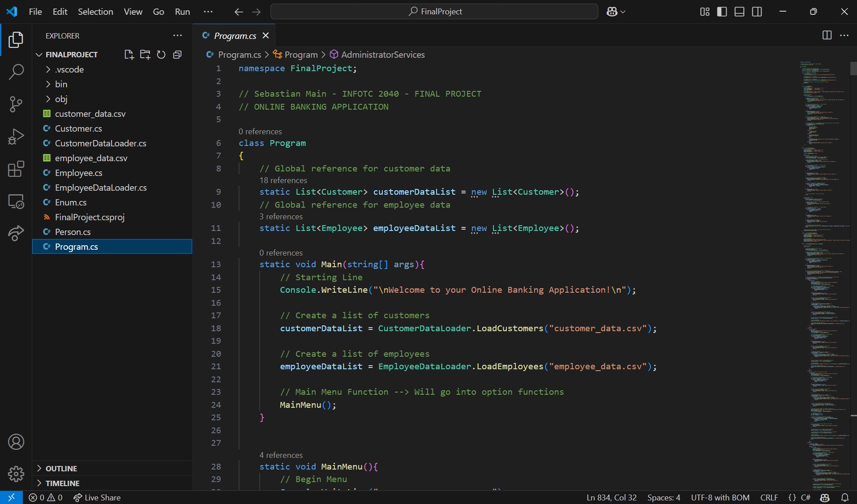Split the editor to the right
The width and height of the screenshot is (857, 504).
pyautogui.click(x=827, y=35)
